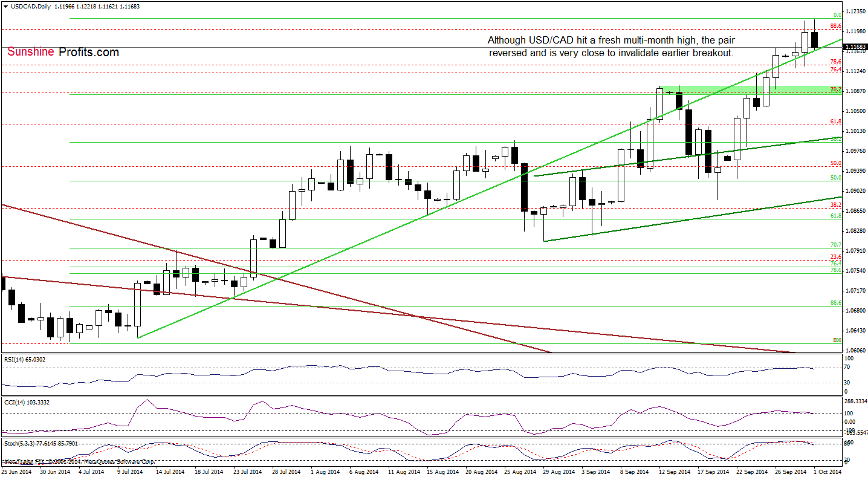Click the 1.09390 price axis value
This screenshot has width=868, height=477.
(855, 170)
